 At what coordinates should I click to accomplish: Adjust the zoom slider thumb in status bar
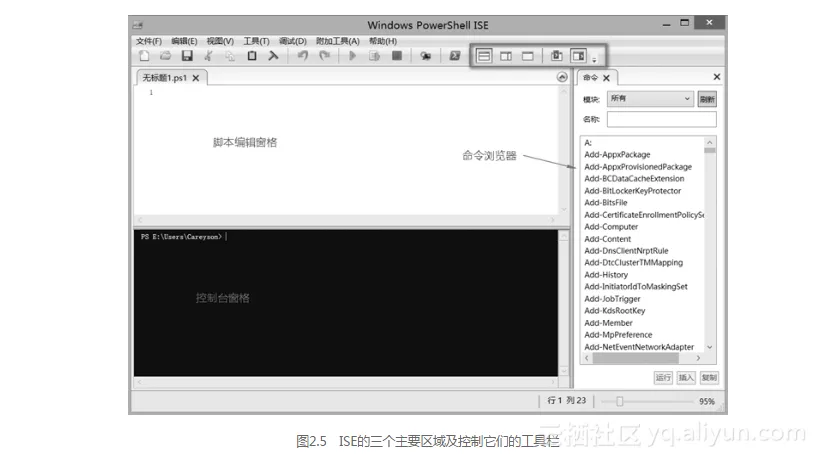620,401
